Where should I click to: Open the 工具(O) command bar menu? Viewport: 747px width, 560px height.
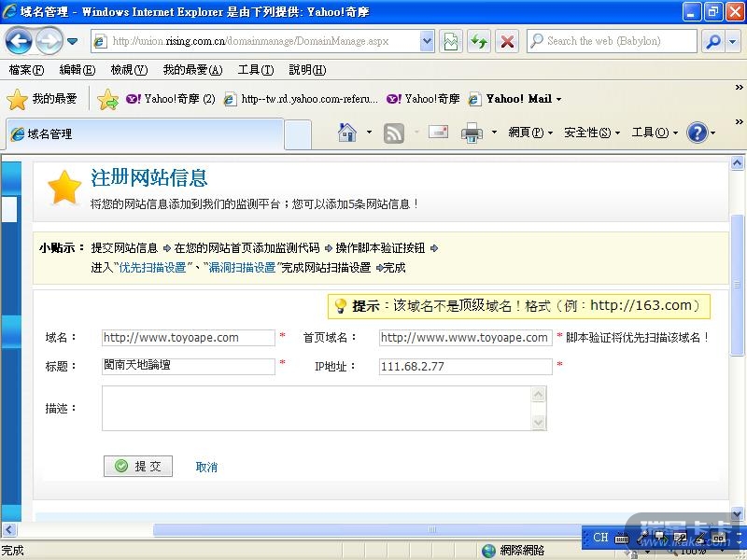click(x=655, y=133)
